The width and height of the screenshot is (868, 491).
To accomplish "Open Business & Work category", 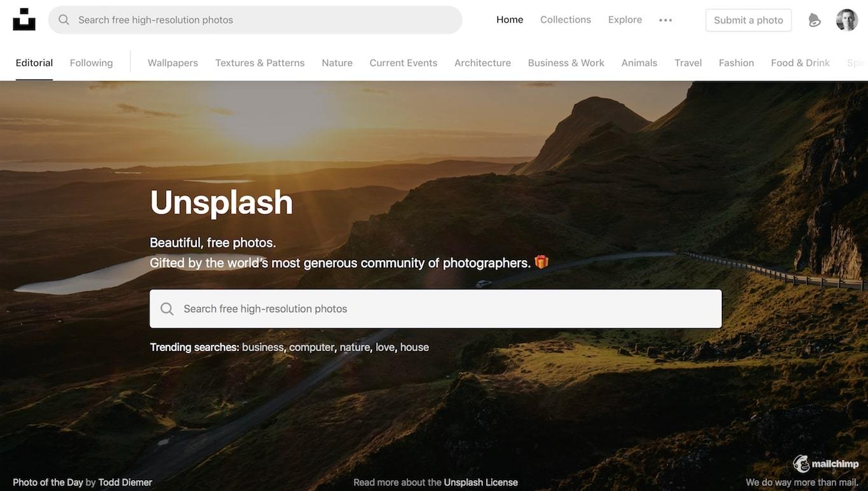I will pos(566,63).
